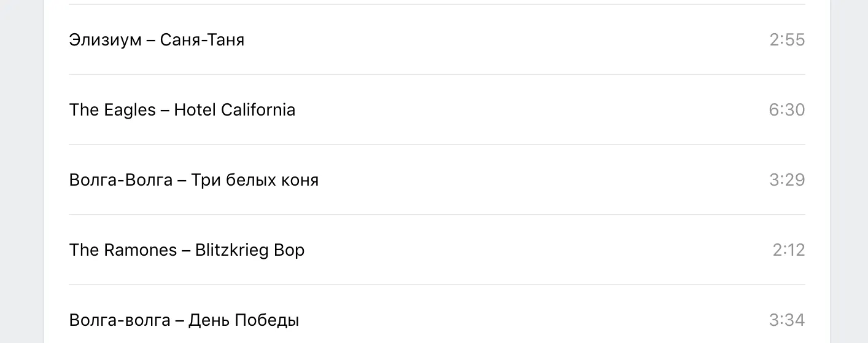Screen dimensions: 868x343
Task: Click the 2:12 duration label
Action: [x=788, y=250]
